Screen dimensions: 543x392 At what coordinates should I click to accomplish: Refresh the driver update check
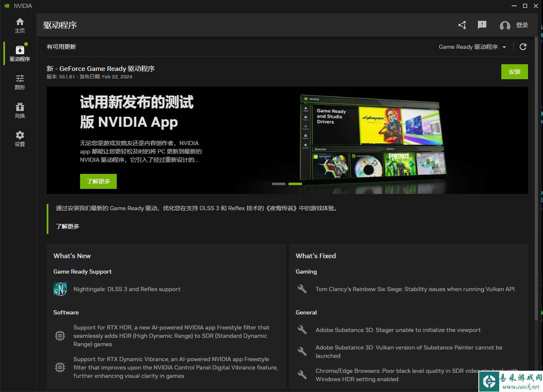(523, 47)
